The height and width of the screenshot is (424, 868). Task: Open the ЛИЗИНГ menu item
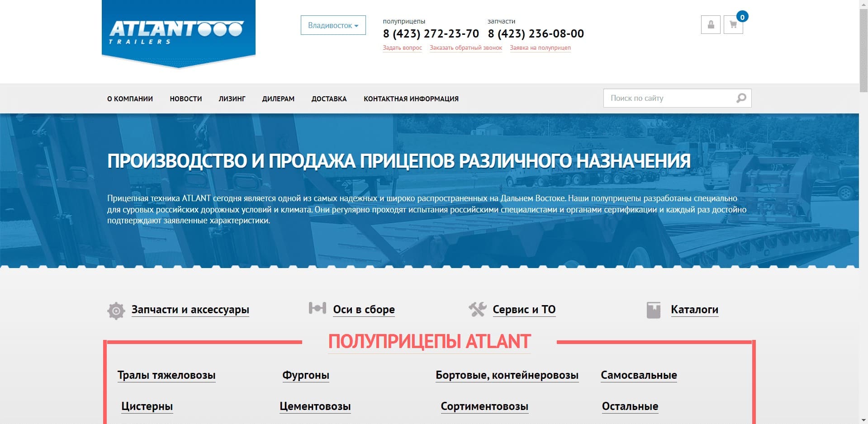[x=232, y=99]
